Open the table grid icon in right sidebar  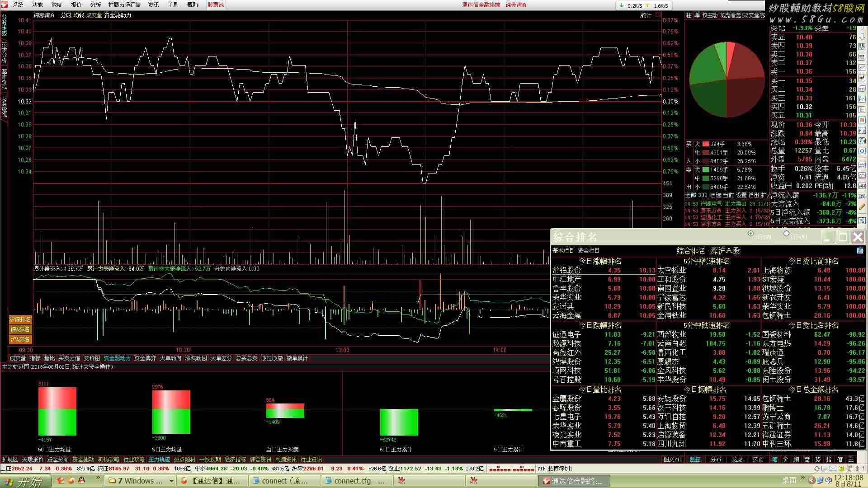[862, 57]
